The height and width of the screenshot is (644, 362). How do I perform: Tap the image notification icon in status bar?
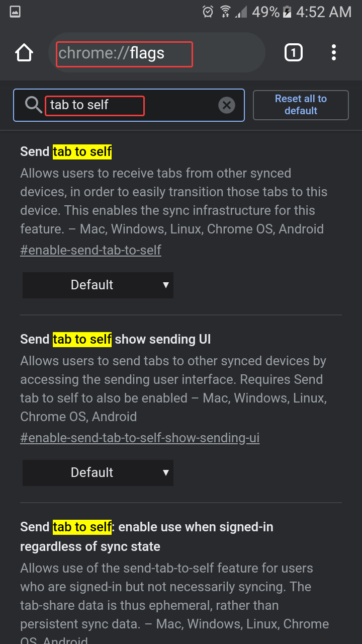coord(15,12)
